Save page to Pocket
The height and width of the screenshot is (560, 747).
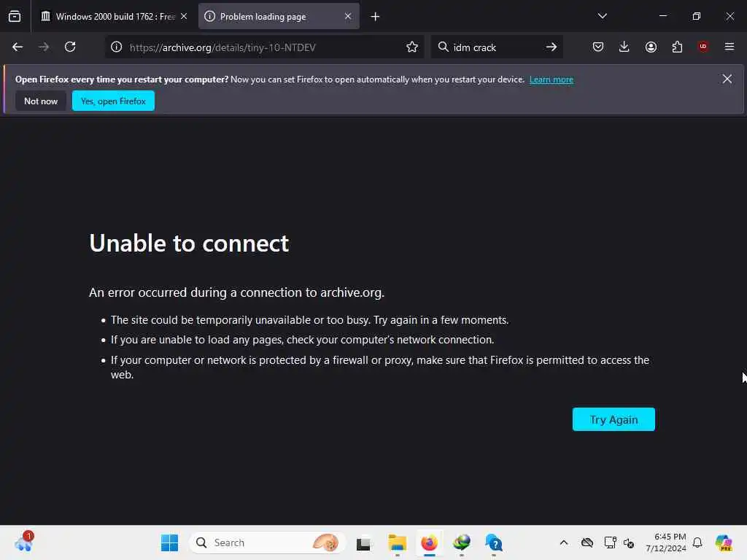(x=598, y=47)
